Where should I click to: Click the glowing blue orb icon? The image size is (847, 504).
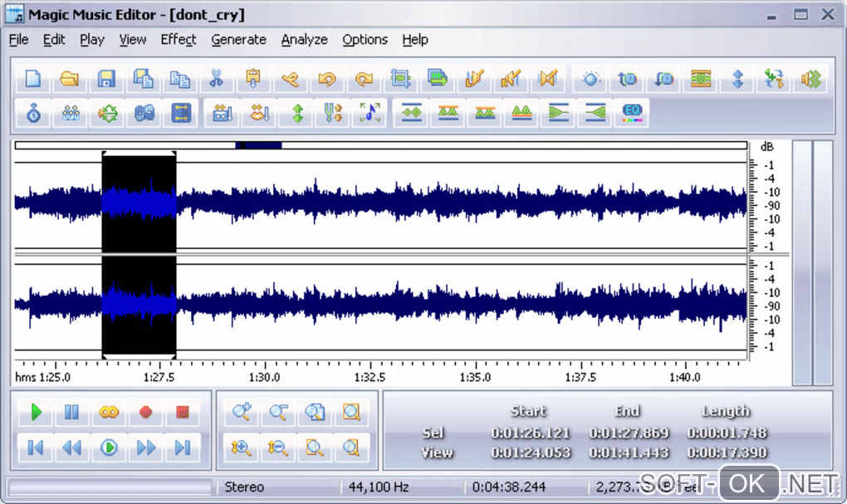click(590, 79)
